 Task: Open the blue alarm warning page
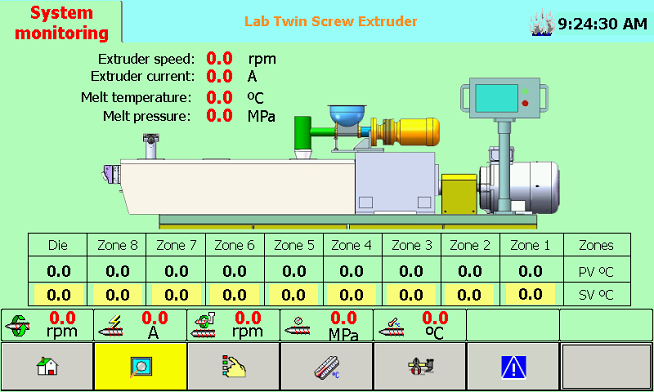pyautogui.click(x=513, y=367)
